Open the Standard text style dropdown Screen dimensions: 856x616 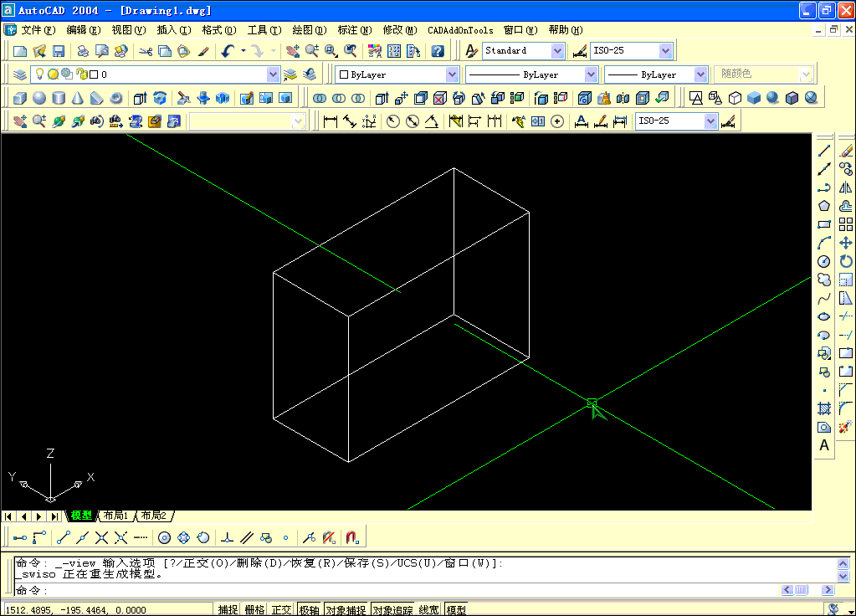coord(557,51)
